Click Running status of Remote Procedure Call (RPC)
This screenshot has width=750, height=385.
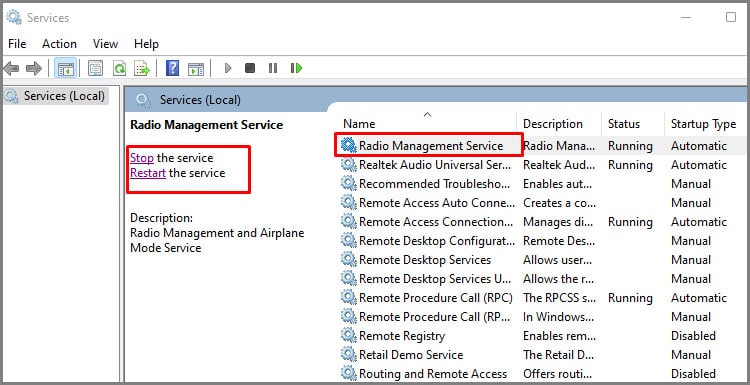pyautogui.click(x=630, y=297)
